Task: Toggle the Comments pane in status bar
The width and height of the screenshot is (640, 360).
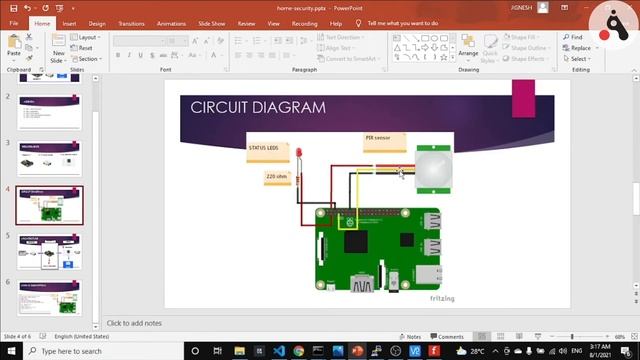Action: pos(447,337)
